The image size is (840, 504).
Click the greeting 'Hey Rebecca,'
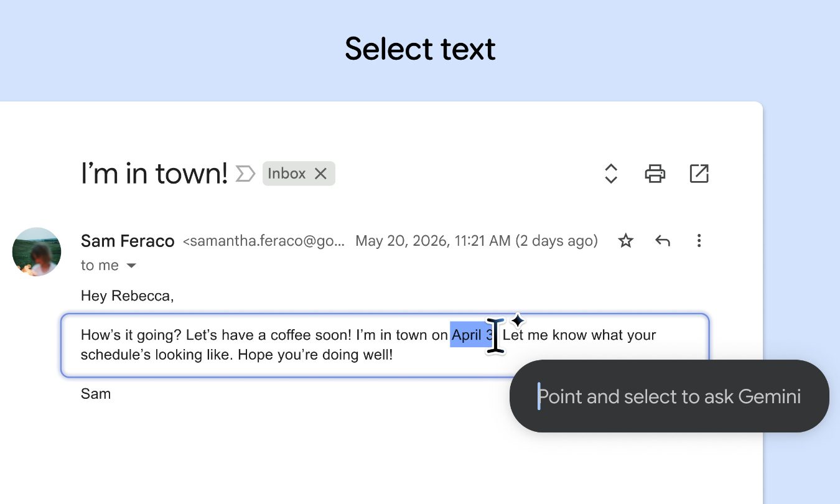pos(128,296)
